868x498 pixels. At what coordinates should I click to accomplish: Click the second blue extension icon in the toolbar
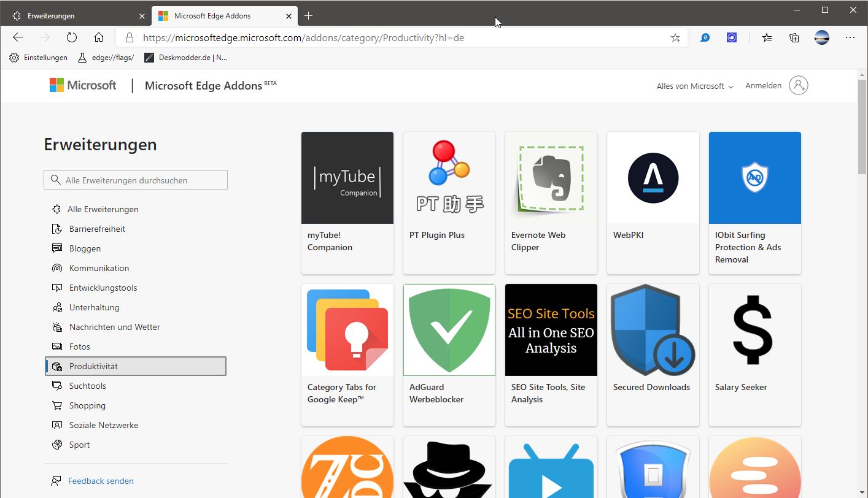click(x=732, y=37)
